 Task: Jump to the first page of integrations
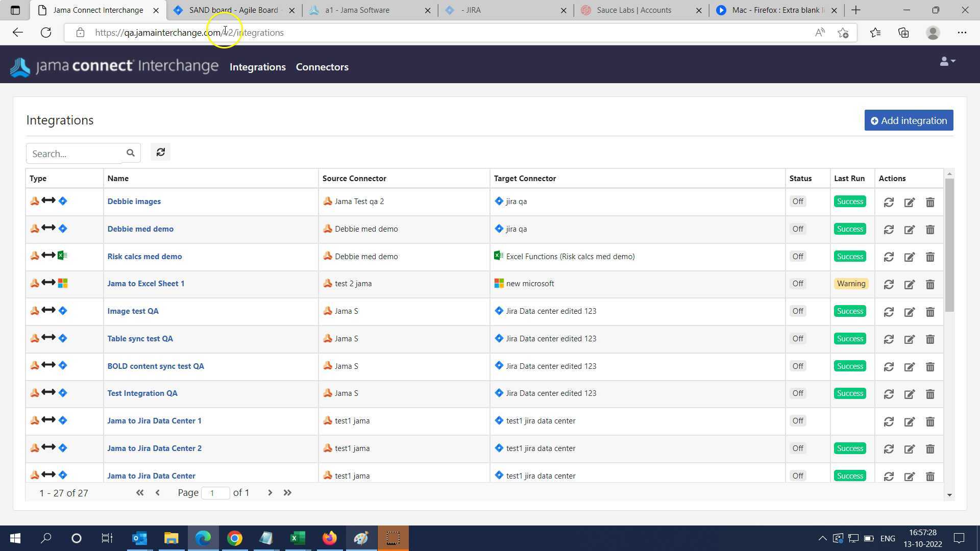click(x=139, y=493)
